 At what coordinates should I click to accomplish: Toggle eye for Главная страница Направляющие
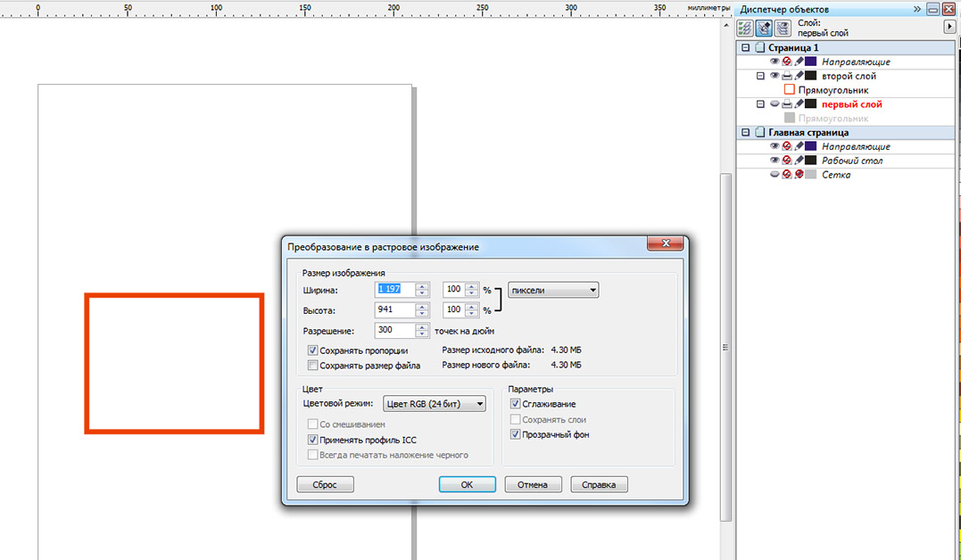(x=775, y=146)
